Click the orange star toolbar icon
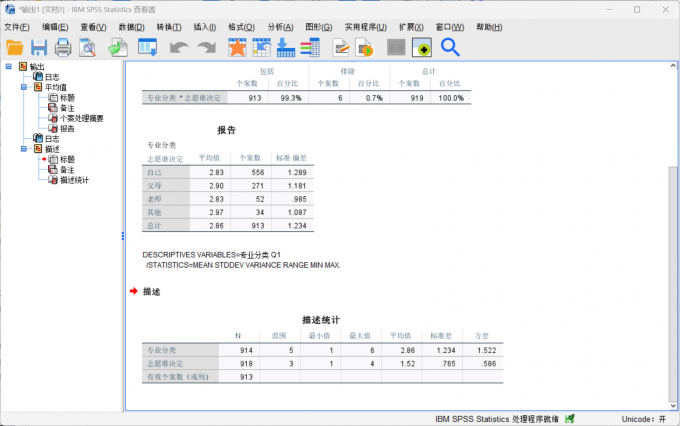This screenshot has width=680, height=426. pyautogui.click(x=237, y=47)
